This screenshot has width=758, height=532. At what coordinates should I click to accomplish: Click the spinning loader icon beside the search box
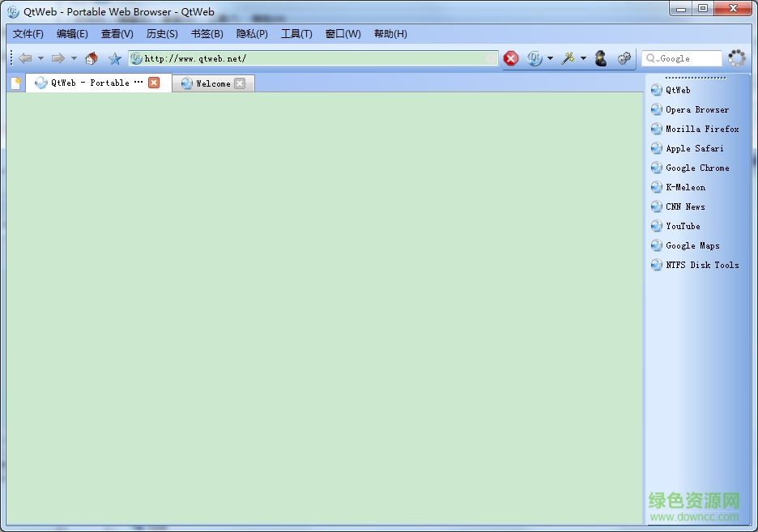coord(735,57)
